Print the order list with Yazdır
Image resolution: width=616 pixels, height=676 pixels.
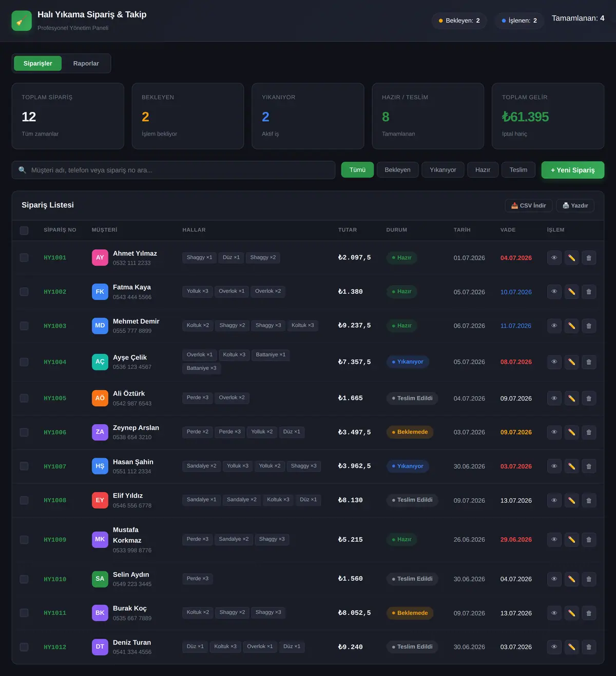coord(575,205)
